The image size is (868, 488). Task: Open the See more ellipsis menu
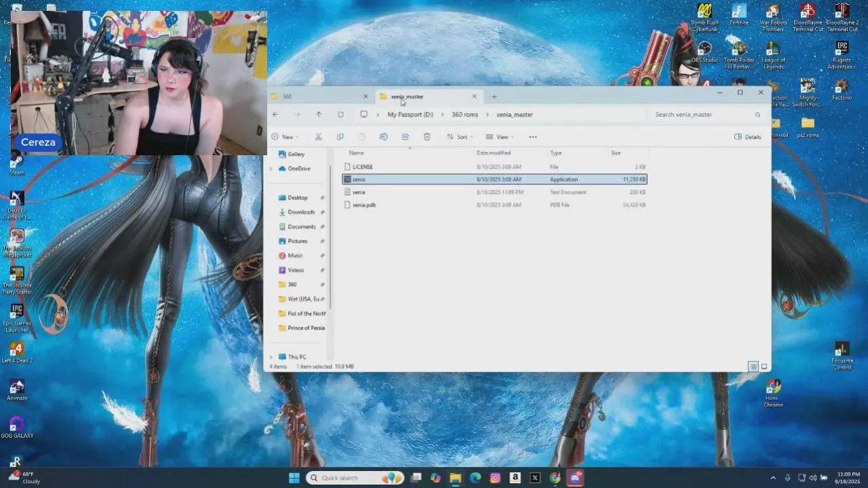pyautogui.click(x=533, y=137)
